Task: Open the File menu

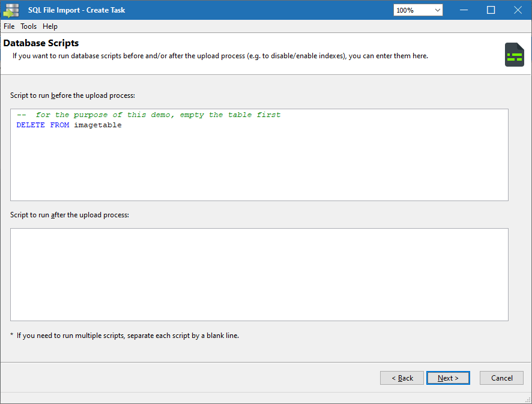Action: [x=9, y=26]
